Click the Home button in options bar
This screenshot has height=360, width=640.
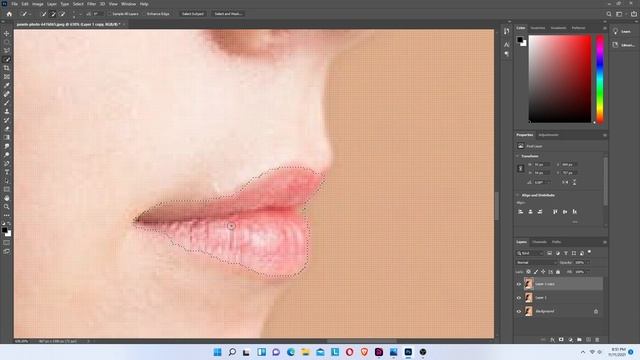pyautogui.click(x=9, y=14)
